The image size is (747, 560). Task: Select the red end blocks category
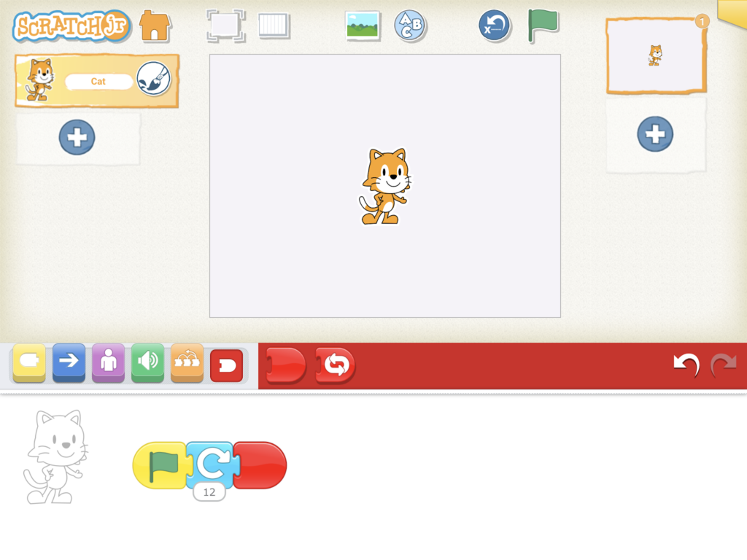(x=226, y=365)
